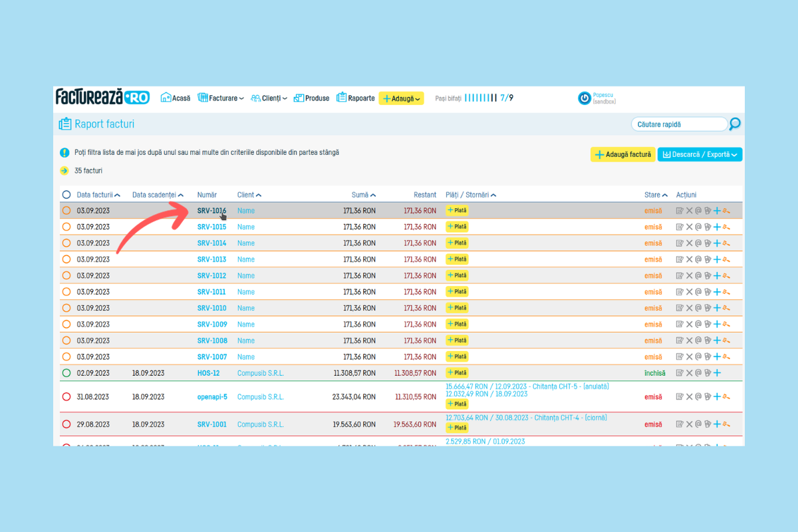Go to the Produse menu item
The image size is (798, 532).
pyautogui.click(x=311, y=98)
